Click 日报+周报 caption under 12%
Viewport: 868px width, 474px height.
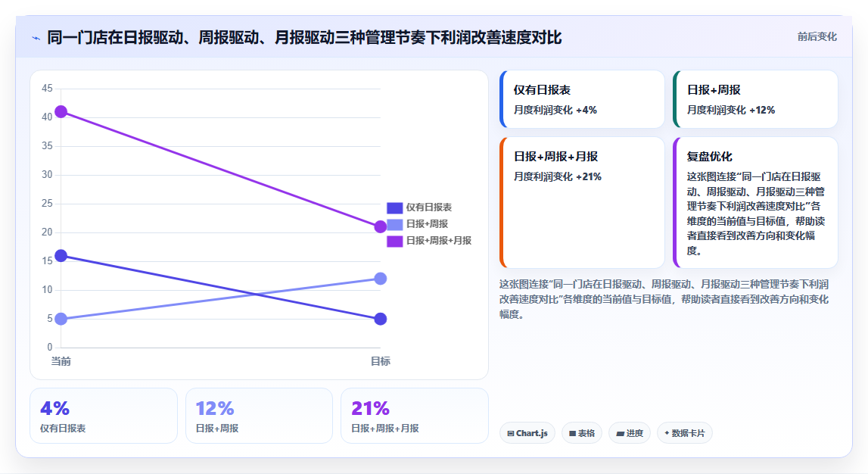[x=217, y=428]
